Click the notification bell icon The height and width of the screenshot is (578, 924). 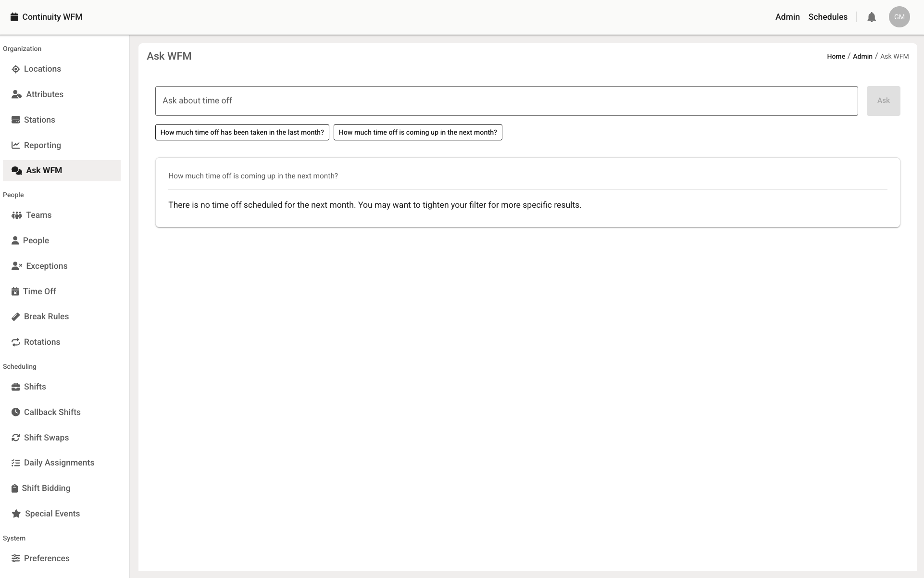click(x=871, y=17)
